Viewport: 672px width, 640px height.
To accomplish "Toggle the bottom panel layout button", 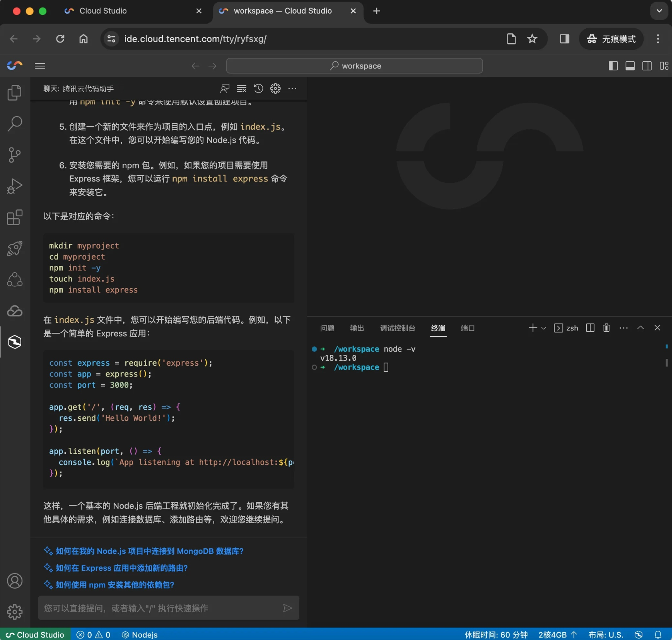I will pos(630,66).
